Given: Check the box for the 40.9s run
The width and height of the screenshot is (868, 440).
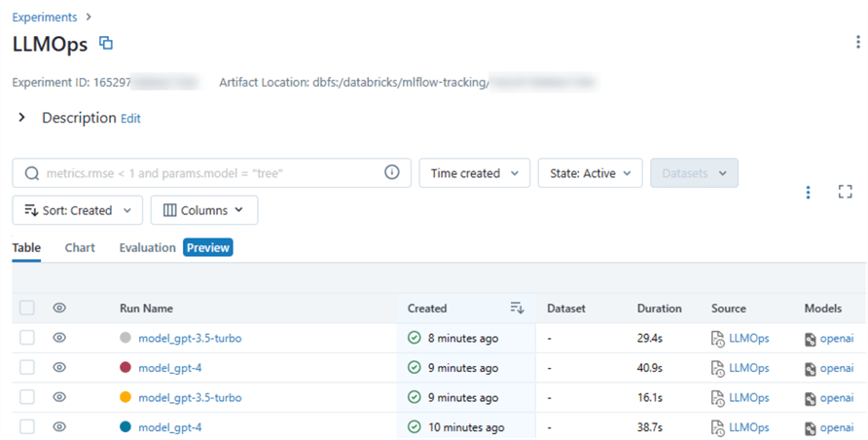Looking at the screenshot, I should tap(27, 368).
